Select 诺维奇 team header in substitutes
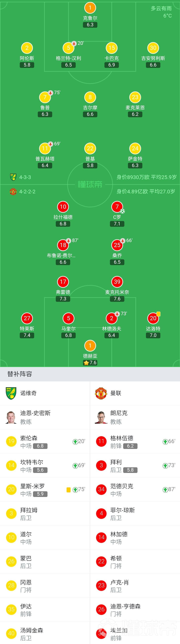 (x=45, y=393)
